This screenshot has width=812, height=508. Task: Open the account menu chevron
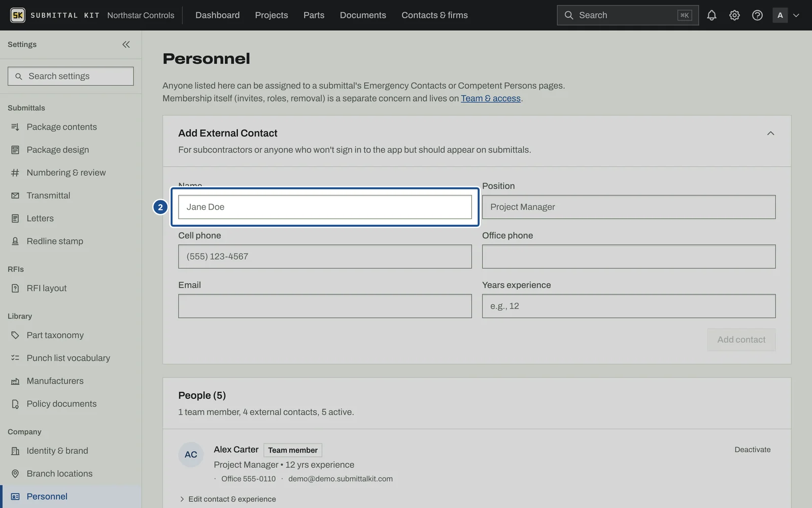click(x=796, y=15)
